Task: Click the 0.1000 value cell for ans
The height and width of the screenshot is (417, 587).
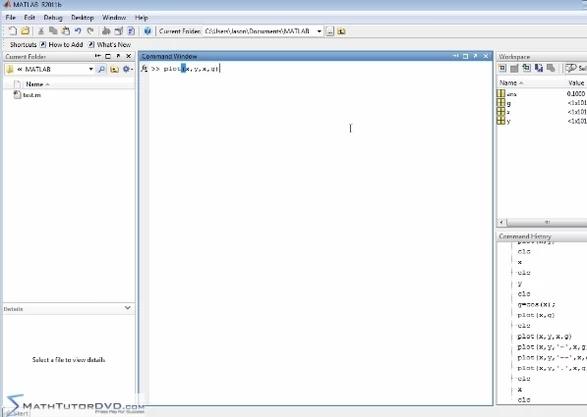Action: pos(576,94)
